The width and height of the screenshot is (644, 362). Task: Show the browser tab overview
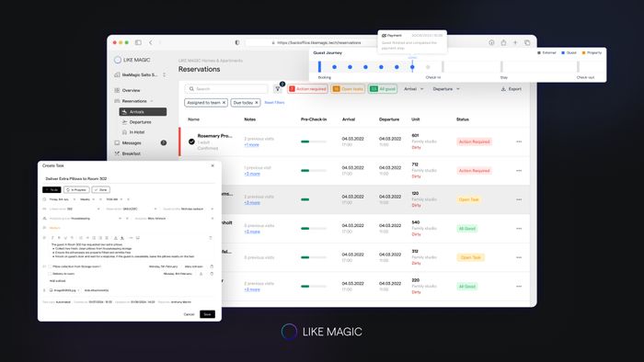(x=527, y=42)
